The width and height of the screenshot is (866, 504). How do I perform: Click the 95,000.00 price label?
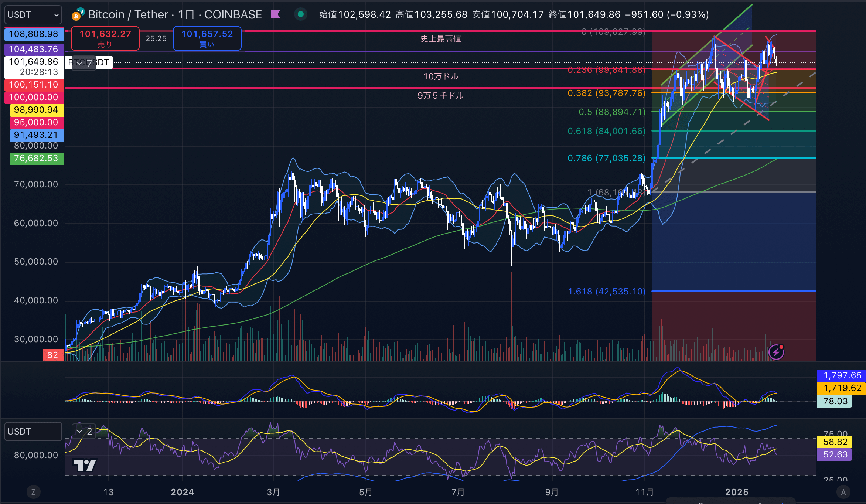(36, 122)
